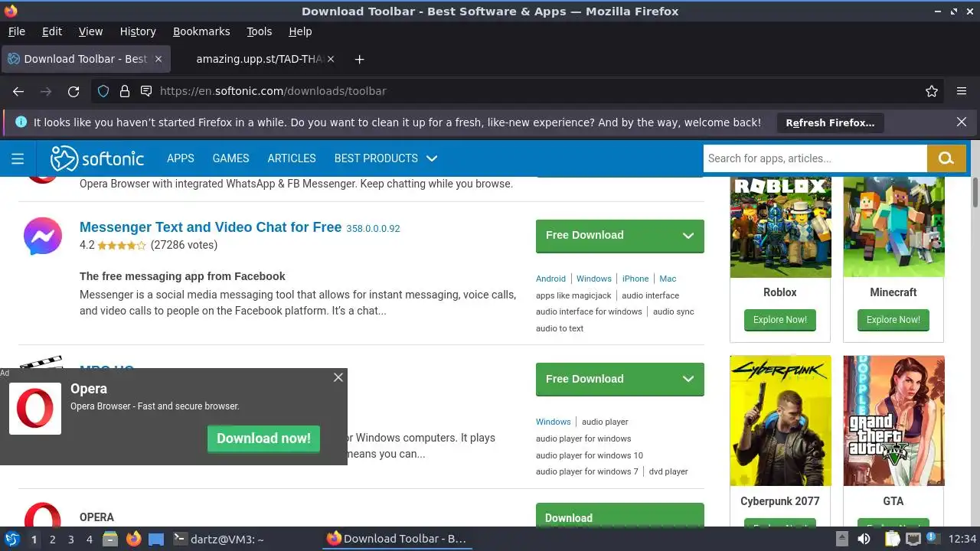This screenshot has width=980, height=551.
Task: Open Messenger Text and Video Chat title link
Action: (211, 227)
